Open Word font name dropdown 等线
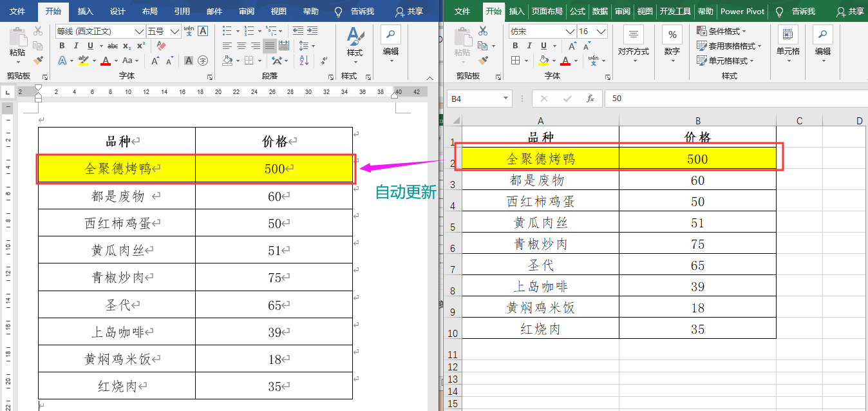This screenshot has height=411, width=868. point(140,31)
